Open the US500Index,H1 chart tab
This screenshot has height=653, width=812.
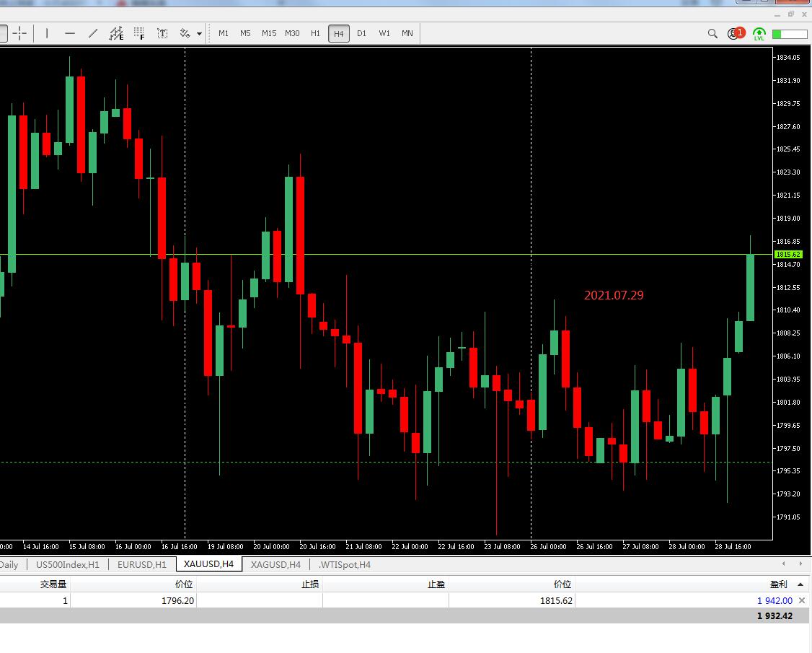(68, 564)
